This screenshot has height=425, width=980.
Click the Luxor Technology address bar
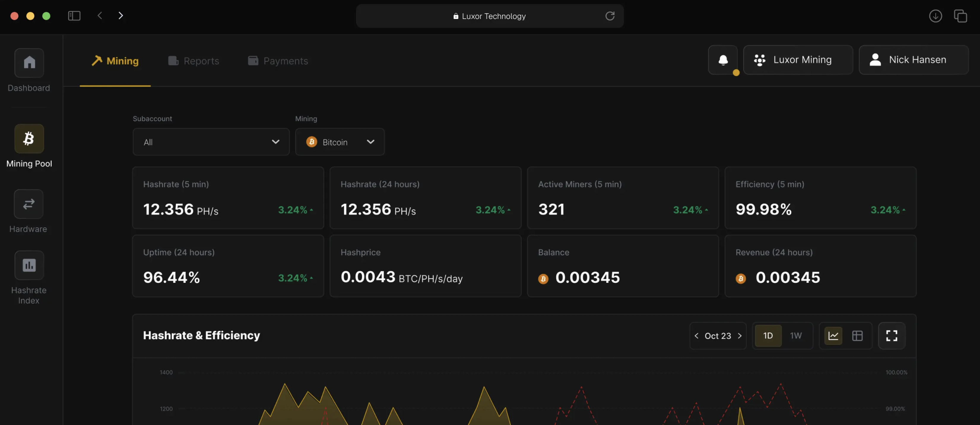(489, 16)
